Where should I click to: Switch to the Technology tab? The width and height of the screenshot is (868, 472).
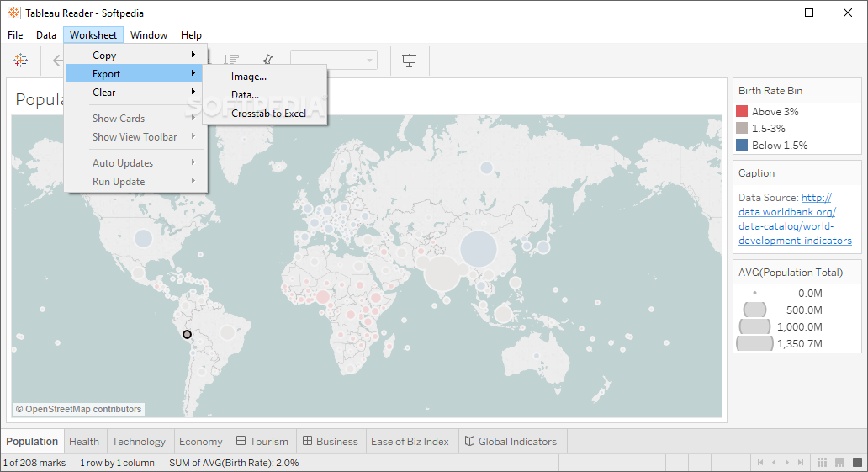click(x=139, y=442)
